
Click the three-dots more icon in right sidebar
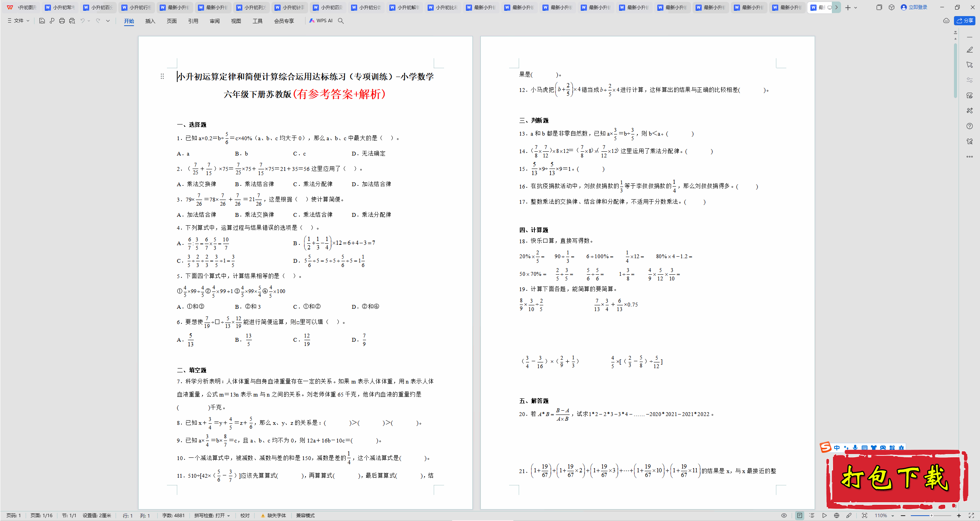(970, 157)
